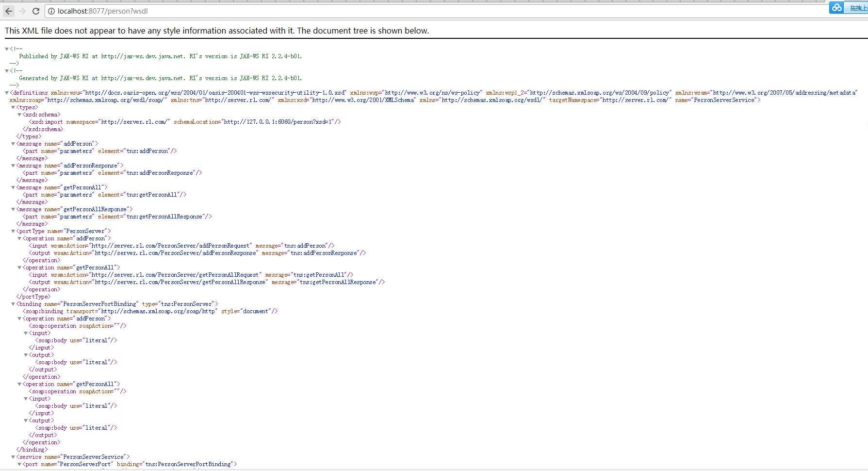Collapse the definitions root element
Image resolution: width=868 pixels, height=471 pixels.
[7, 93]
